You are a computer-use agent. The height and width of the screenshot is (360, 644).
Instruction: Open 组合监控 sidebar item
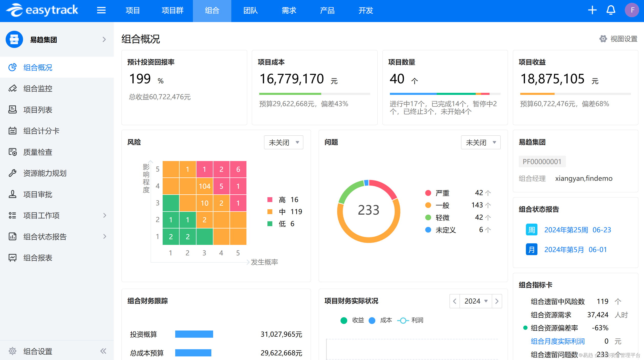click(x=57, y=88)
